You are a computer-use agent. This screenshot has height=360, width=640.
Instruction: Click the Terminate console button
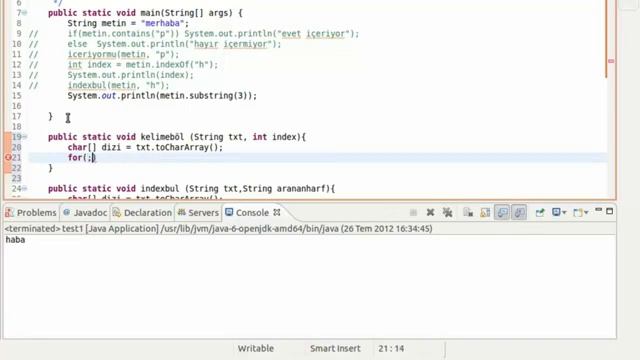click(x=413, y=212)
